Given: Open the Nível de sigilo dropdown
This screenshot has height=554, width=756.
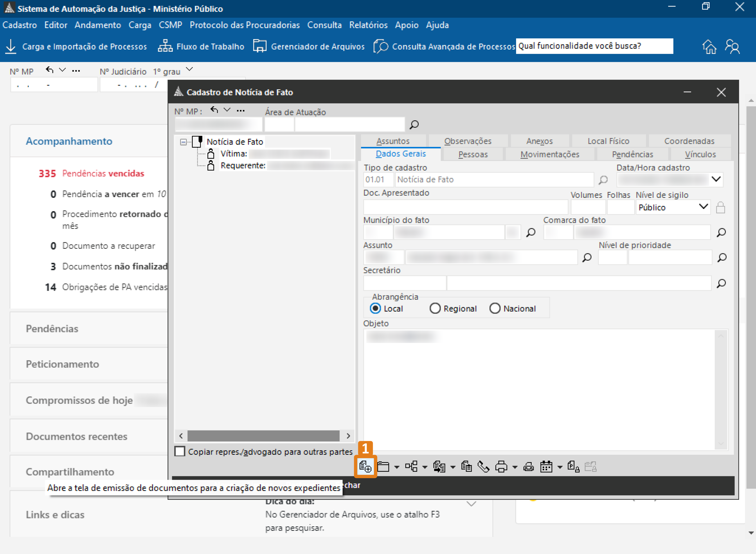Looking at the screenshot, I should click(x=703, y=207).
